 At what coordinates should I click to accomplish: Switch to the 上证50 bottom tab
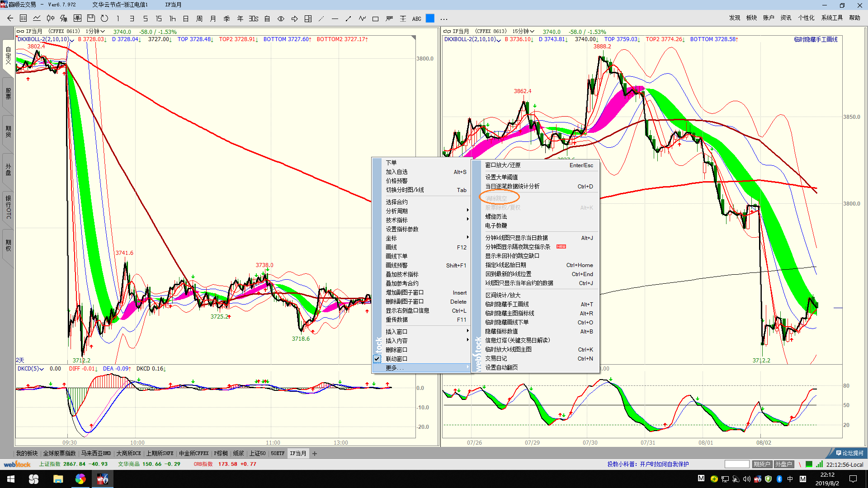tap(258, 453)
